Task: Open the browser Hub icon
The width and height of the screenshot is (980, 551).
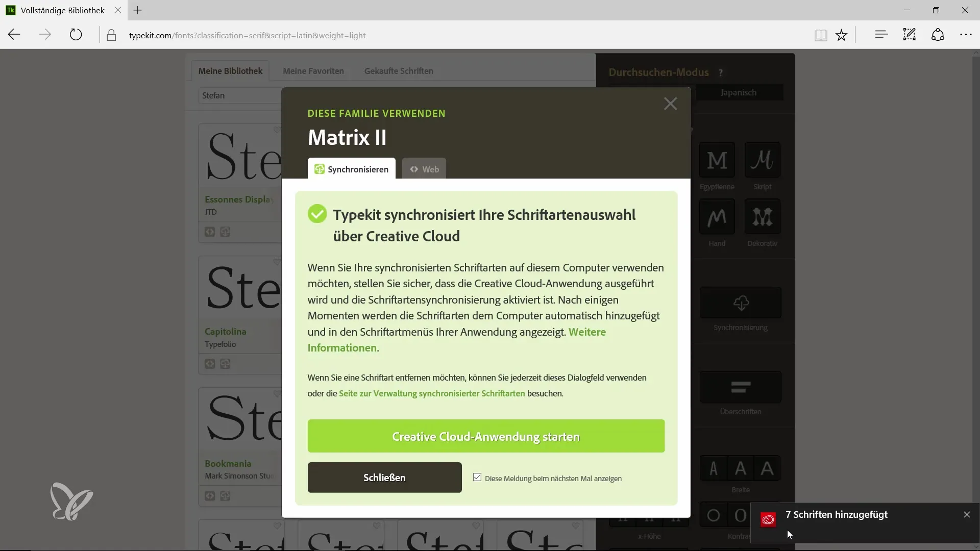Action: pyautogui.click(x=881, y=35)
